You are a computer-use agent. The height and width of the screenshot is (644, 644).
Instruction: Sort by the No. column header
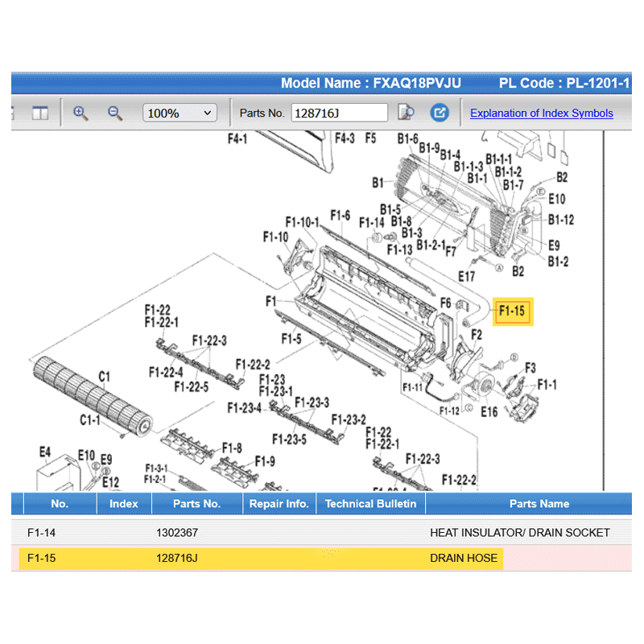60,504
